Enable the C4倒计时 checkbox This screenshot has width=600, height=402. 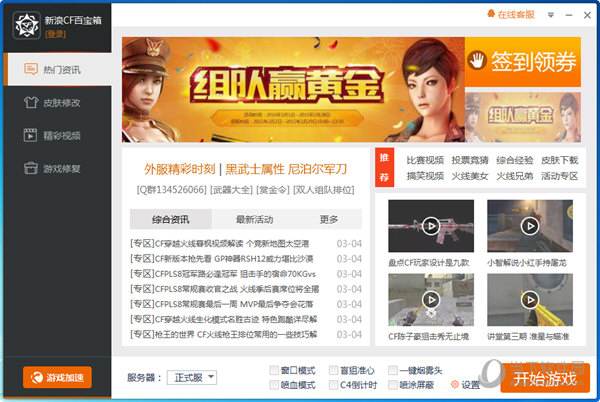click(334, 384)
